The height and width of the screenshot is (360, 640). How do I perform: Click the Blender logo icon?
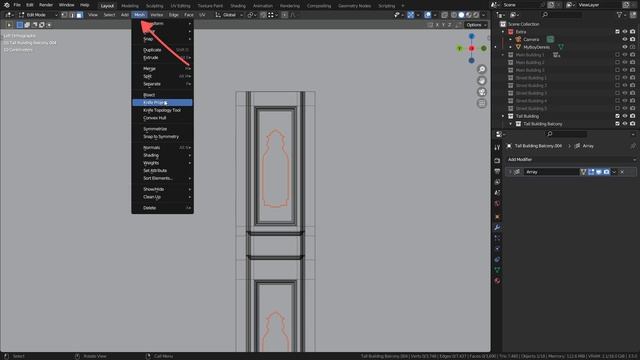7,5
